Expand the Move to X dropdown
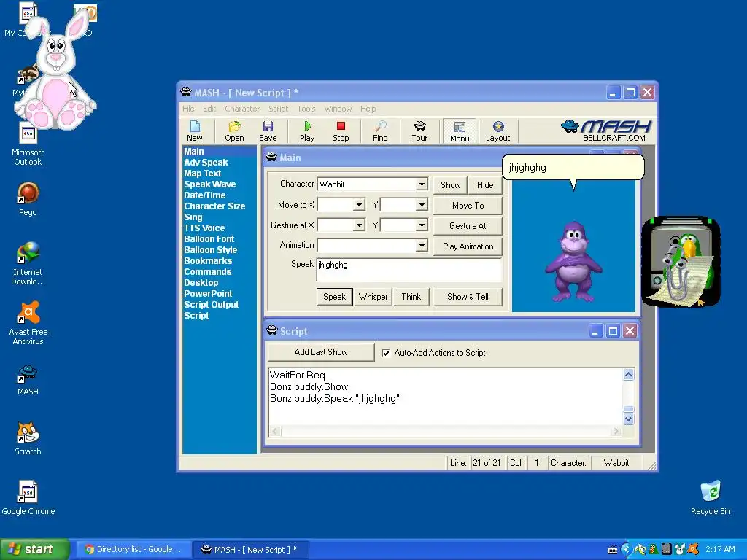 [359, 205]
